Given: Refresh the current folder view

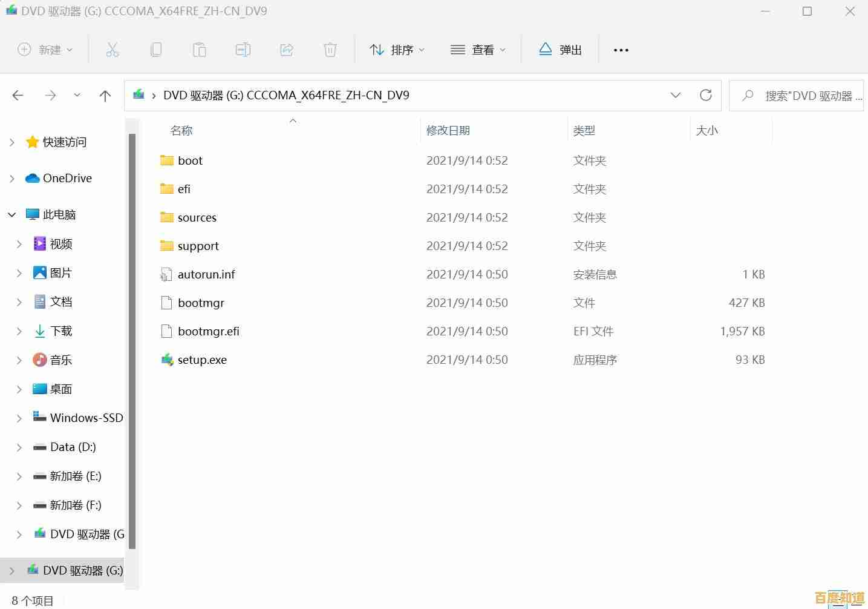Looking at the screenshot, I should pyautogui.click(x=706, y=95).
